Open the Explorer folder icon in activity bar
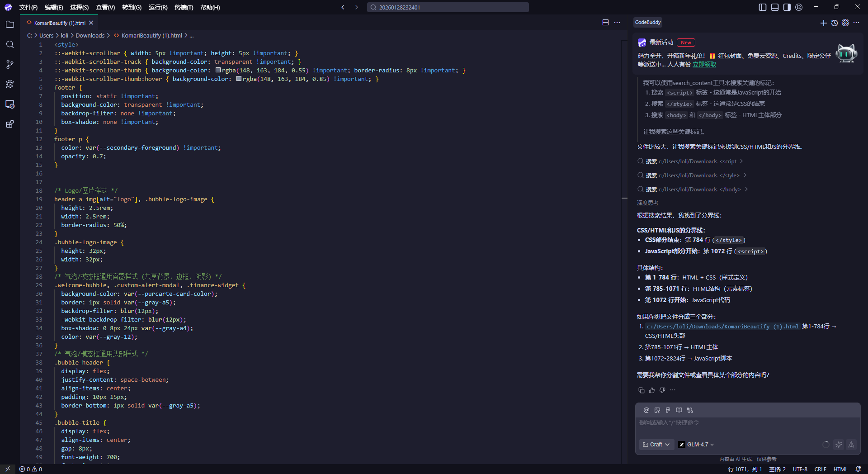This screenshot has height=474, width=868. tap(9, 24)
